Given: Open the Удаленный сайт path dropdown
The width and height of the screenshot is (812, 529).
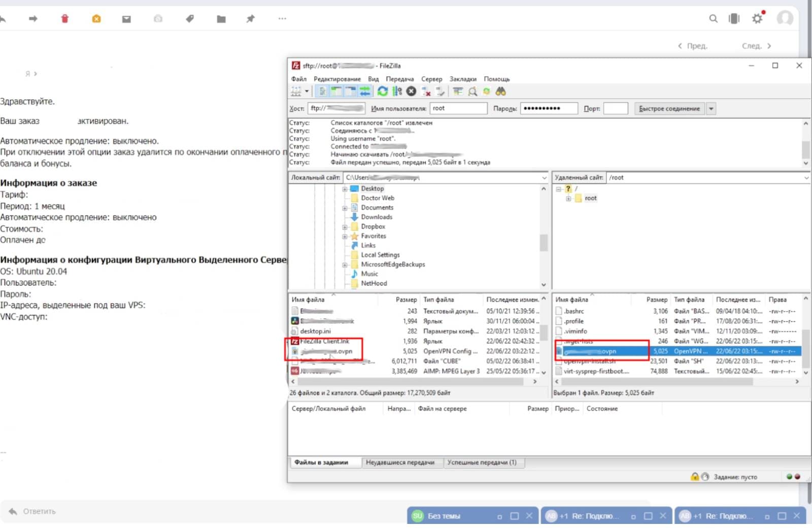Looking at the screenshot, I should point(806,178).
